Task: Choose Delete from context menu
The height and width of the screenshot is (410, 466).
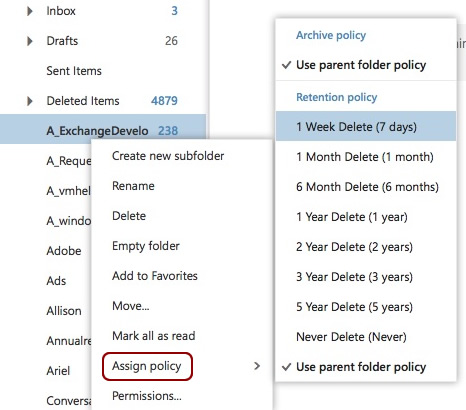Action: coord(129,216)
